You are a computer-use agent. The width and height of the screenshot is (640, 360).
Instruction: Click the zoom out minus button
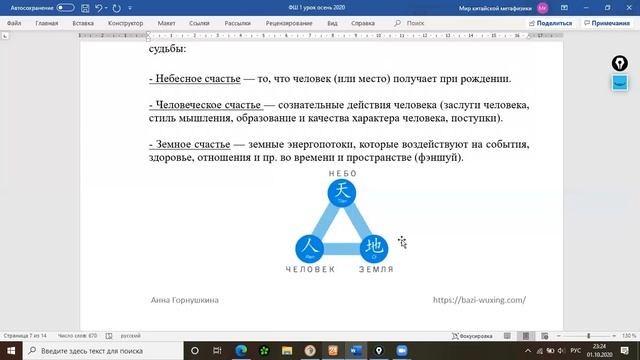tap(558, 336)
